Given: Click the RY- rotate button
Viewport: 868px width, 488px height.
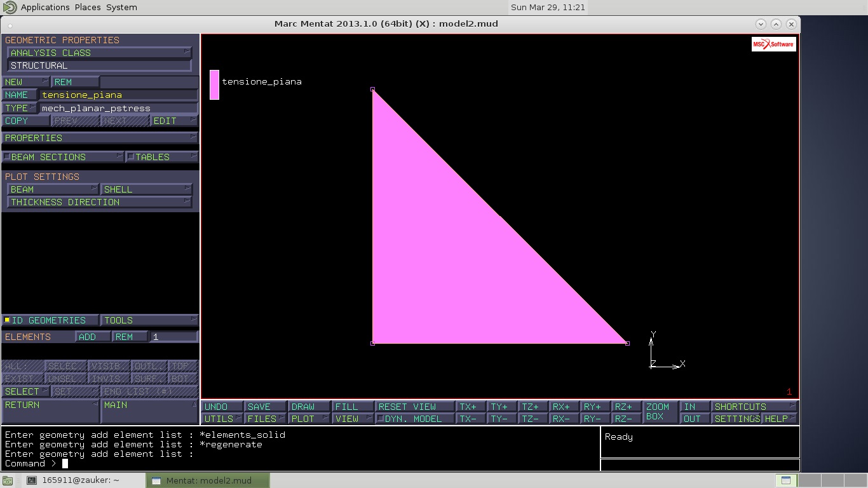Looking at the screenshot, I should pyautogui.click(x=595, y=419).
